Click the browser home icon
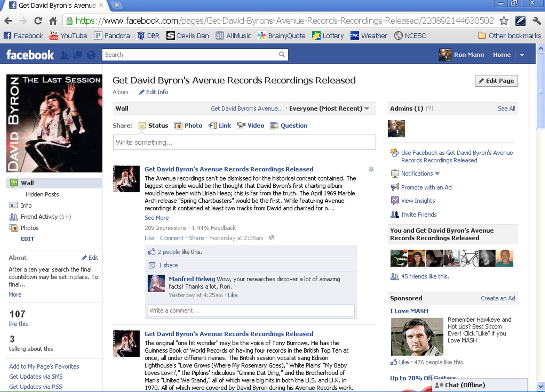The image size is (545, 392). pos(53,21)
